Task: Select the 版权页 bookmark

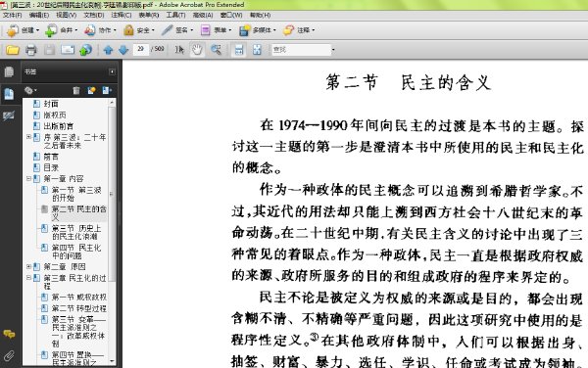Action: [x=54, y=115]
